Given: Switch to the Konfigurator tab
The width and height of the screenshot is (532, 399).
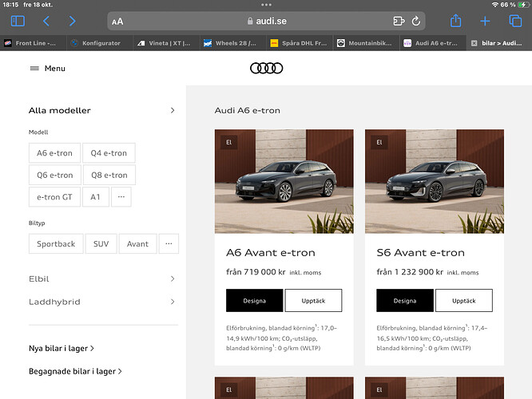Looking at the screenshot, I should (100, 43).
